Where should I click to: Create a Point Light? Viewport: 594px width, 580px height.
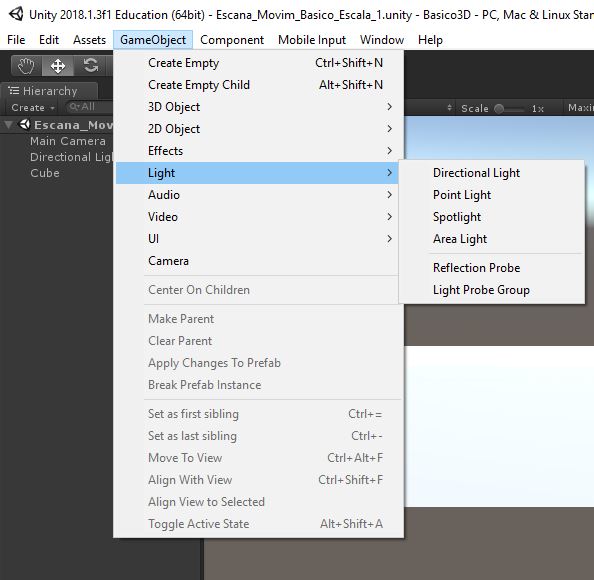tap(492, 195)
